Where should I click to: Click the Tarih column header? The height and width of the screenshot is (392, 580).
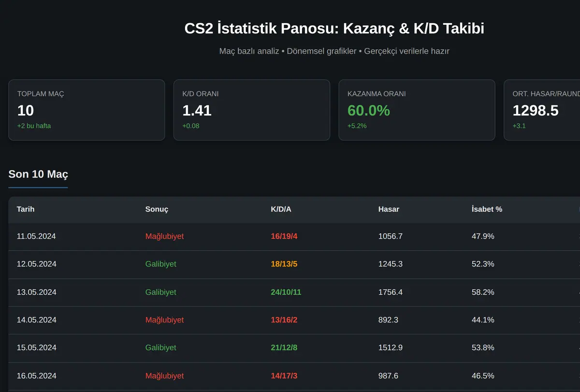[x=26, y=209]
